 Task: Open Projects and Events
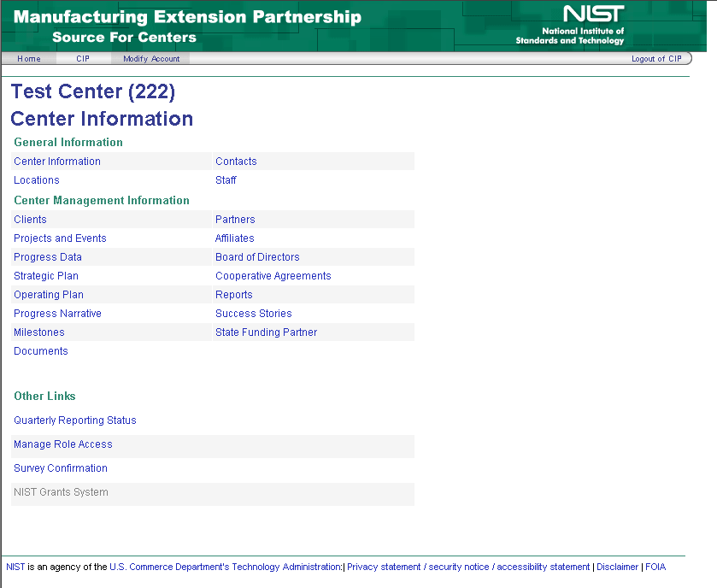click(x=60, y=238)
